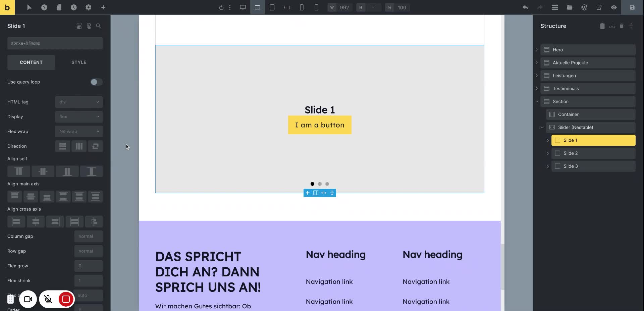Viewport: 644px width, 311px height.
Task: Switch to the STYLE tab
Action: click(x=79, y=62)
